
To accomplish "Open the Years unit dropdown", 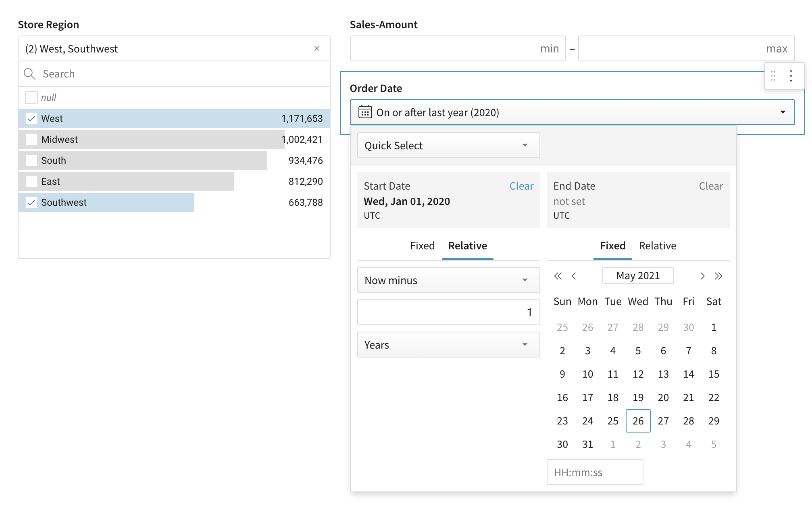I will (448, 345).
